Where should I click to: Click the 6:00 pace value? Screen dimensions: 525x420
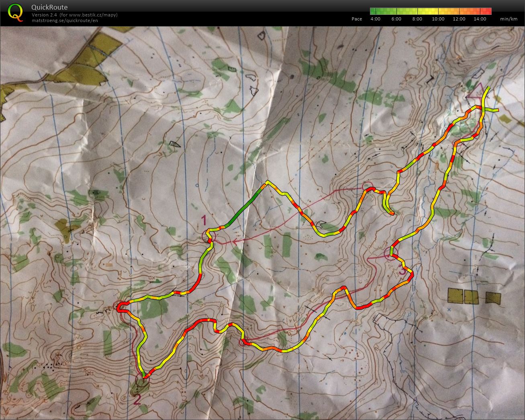(396, 19)
